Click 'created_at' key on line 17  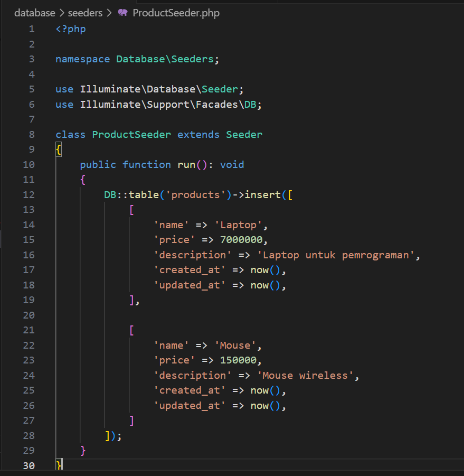190,270
